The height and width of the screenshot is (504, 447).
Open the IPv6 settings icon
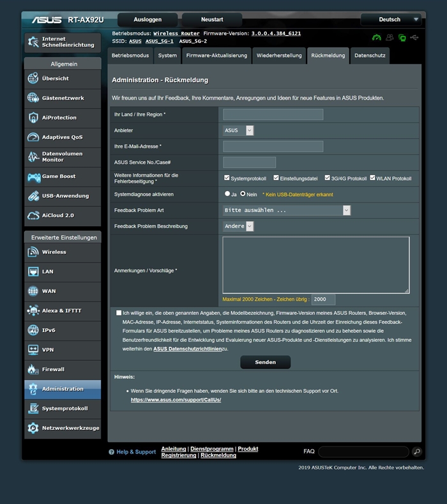point(33,330)
